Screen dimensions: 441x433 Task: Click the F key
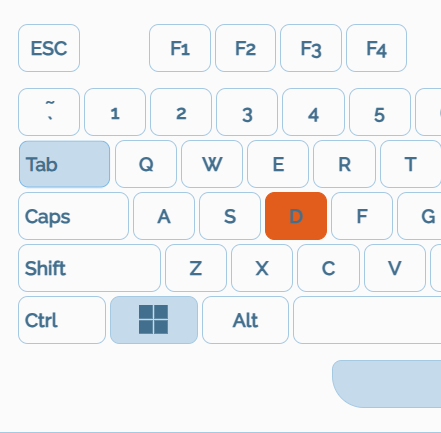coord(362,216)
